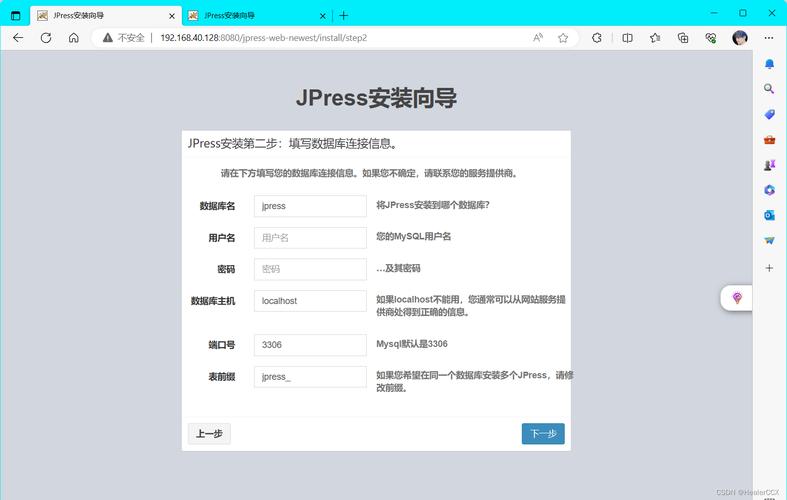The height and width of the screenshot is (500, 787).
Task: Click the JPress安装第二步 panel title
Action: click(x=293, y=144)
